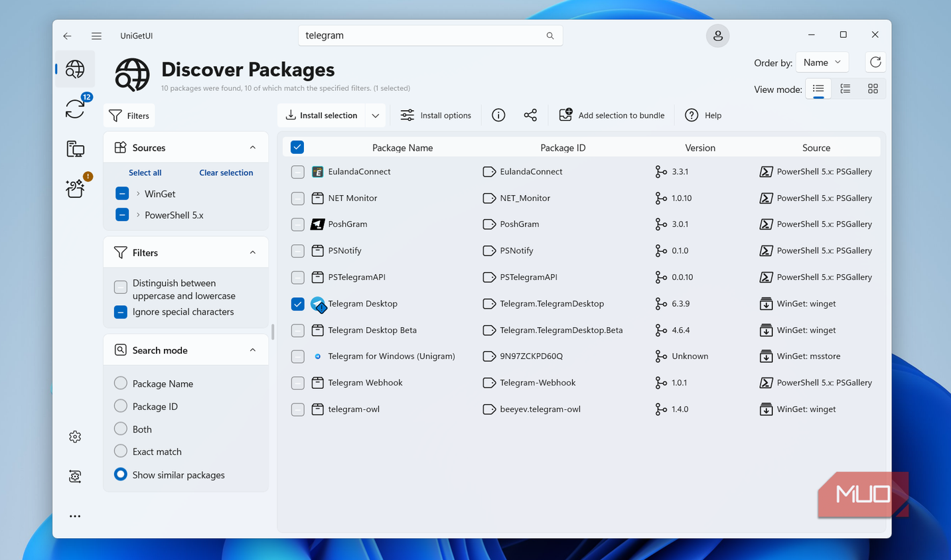Select Show similar packages radio
The image size is (951, 560).
point(121,474)
